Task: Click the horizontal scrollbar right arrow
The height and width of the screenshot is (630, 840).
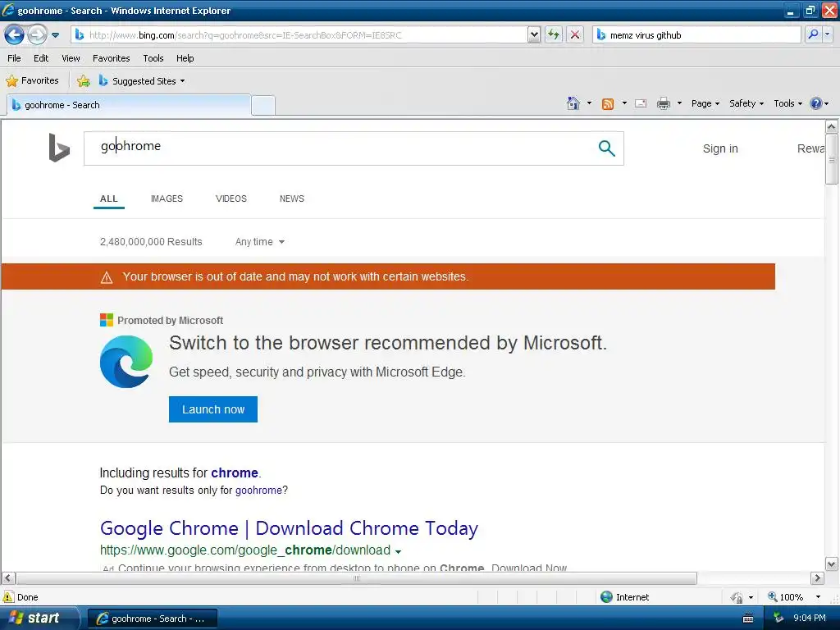Action: [817, 578]
